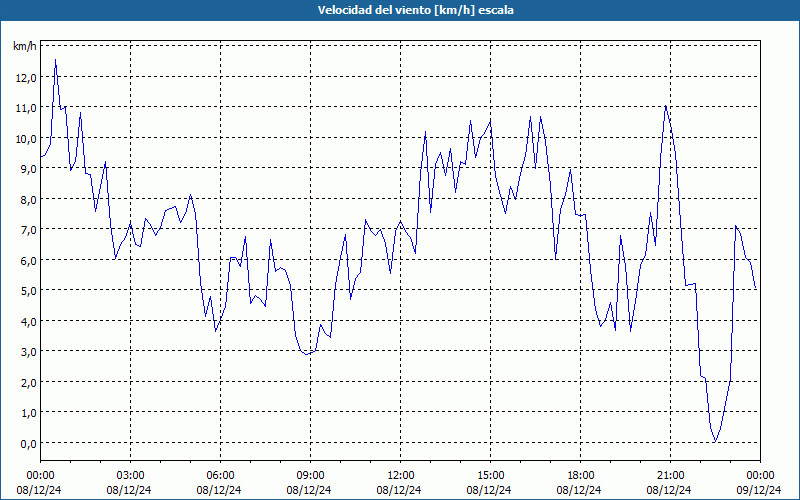The width and height of the screenshot is (800, 500).
Task: Click the wind speed peak above 12 km/h
Action: [x=56, y=60]
